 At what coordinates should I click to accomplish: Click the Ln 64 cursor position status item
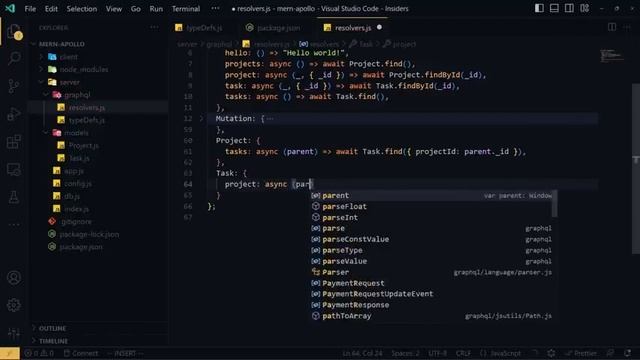click(362, 353)
